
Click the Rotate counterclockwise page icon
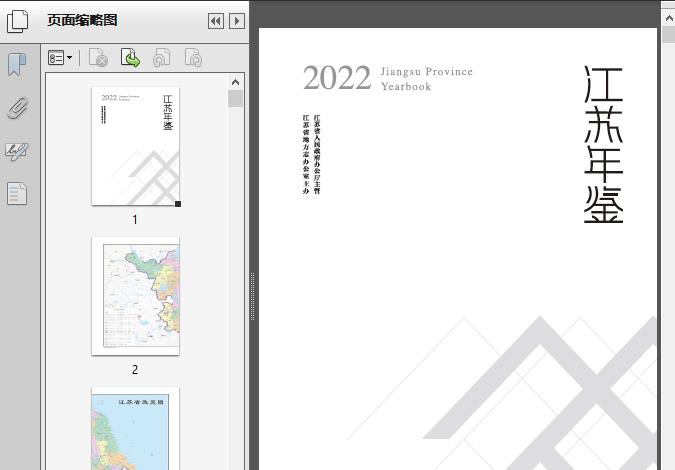click(161, 58)
